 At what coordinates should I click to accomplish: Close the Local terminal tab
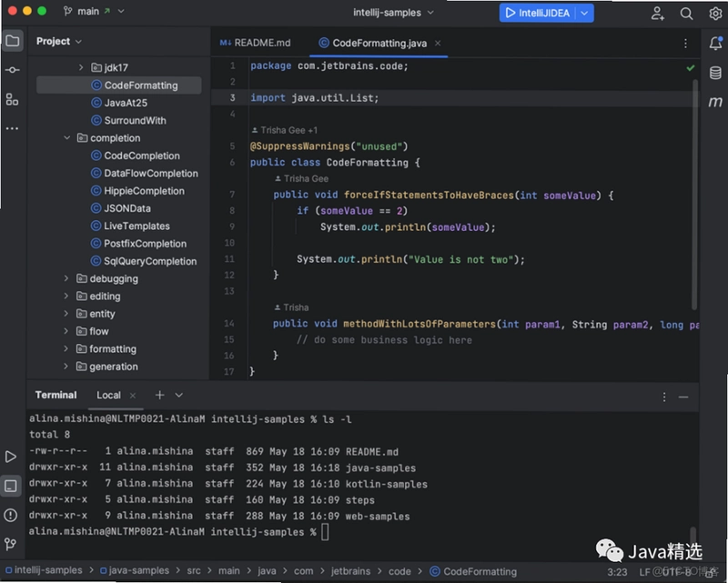coord(133,396)
